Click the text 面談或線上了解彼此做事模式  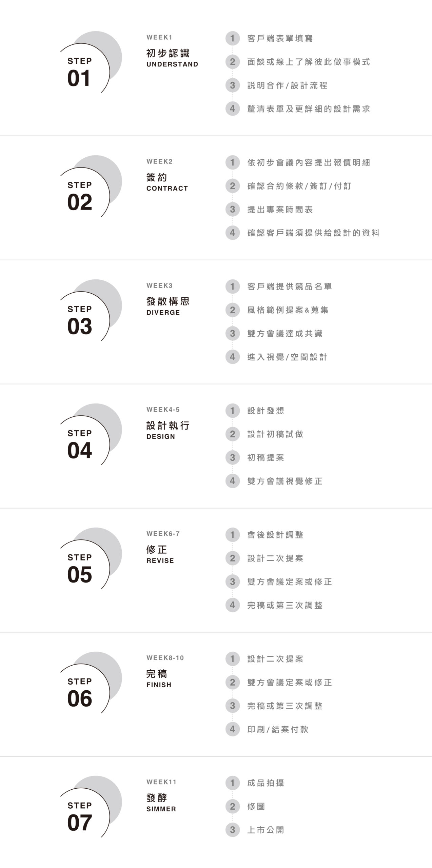point(309,62)
